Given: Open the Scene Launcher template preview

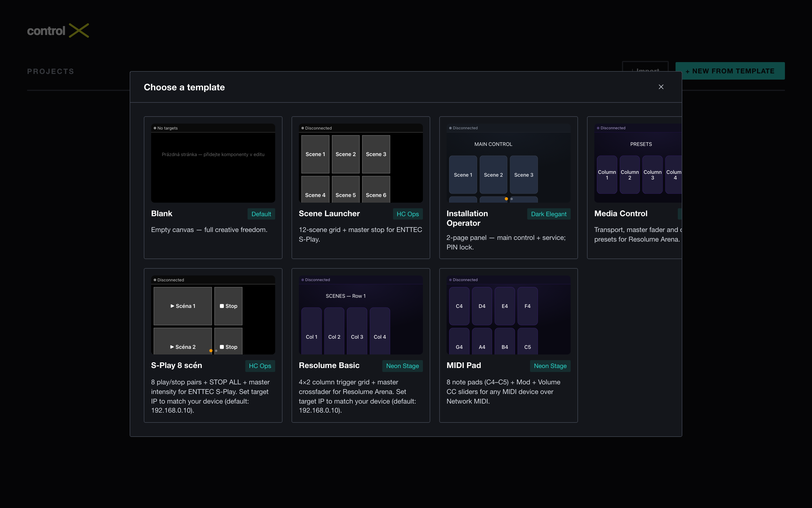Looking at the screenshot, I should point(361,163).
